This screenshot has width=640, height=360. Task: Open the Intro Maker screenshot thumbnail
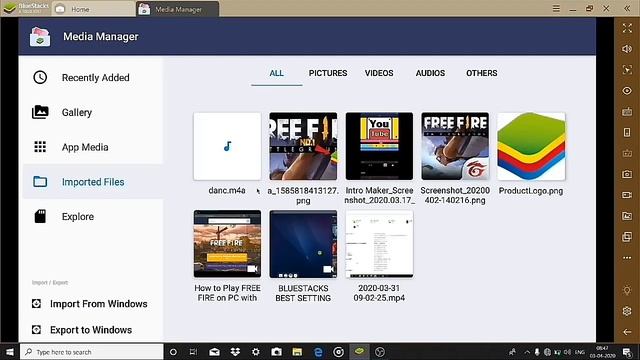click(379, 146)
